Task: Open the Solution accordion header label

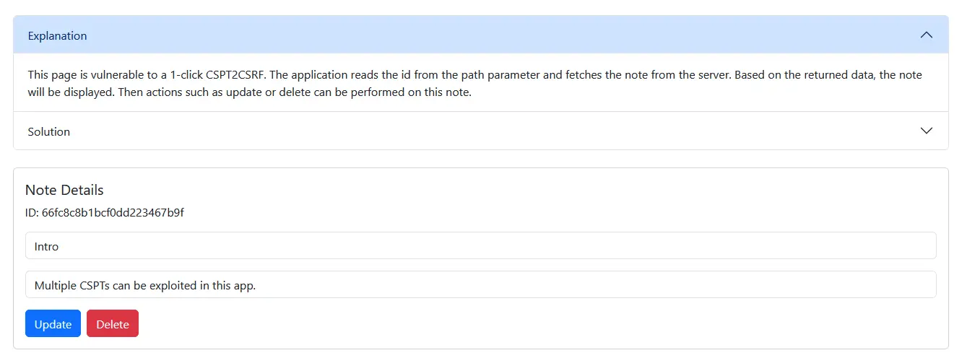Action: pos(49,132)
